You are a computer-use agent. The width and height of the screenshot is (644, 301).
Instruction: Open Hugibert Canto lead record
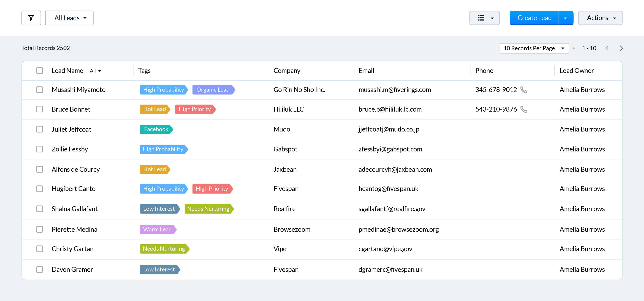tap(74, 189)
